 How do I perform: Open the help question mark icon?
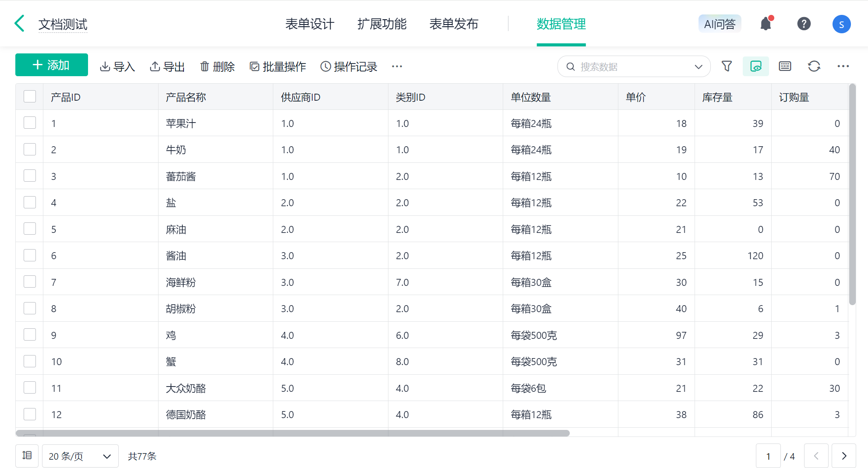coord(804,24)
